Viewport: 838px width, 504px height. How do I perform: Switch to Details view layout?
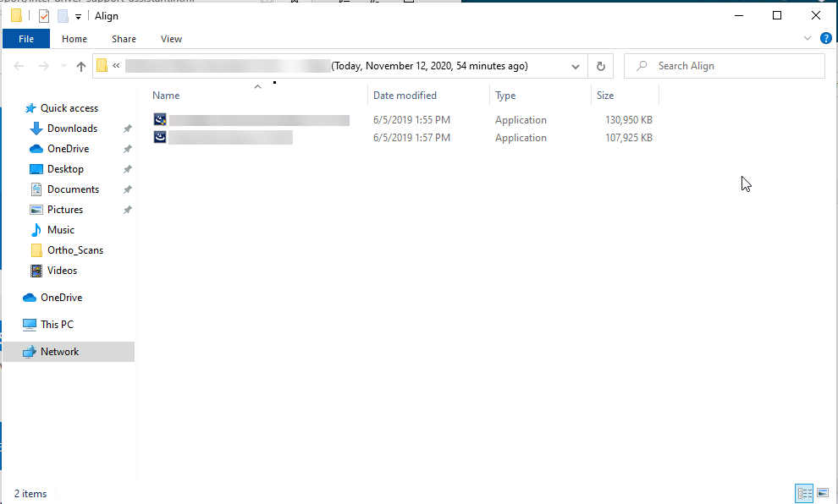(x=804, y=493)
